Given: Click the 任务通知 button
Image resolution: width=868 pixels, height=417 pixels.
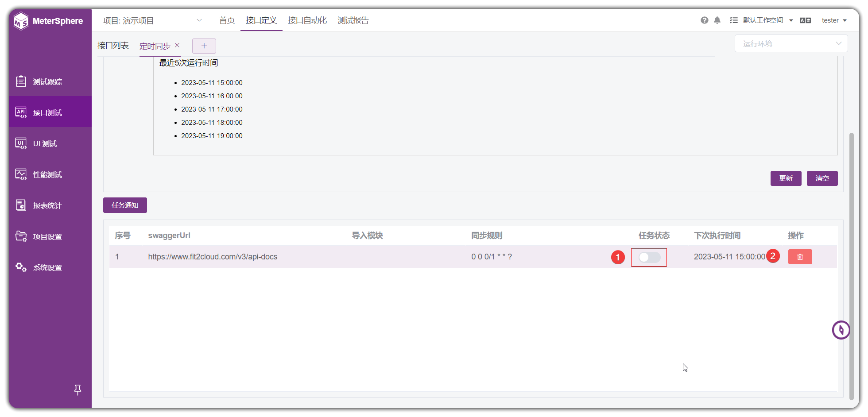Looking at the screenshot, I should [x=125, y=205].
